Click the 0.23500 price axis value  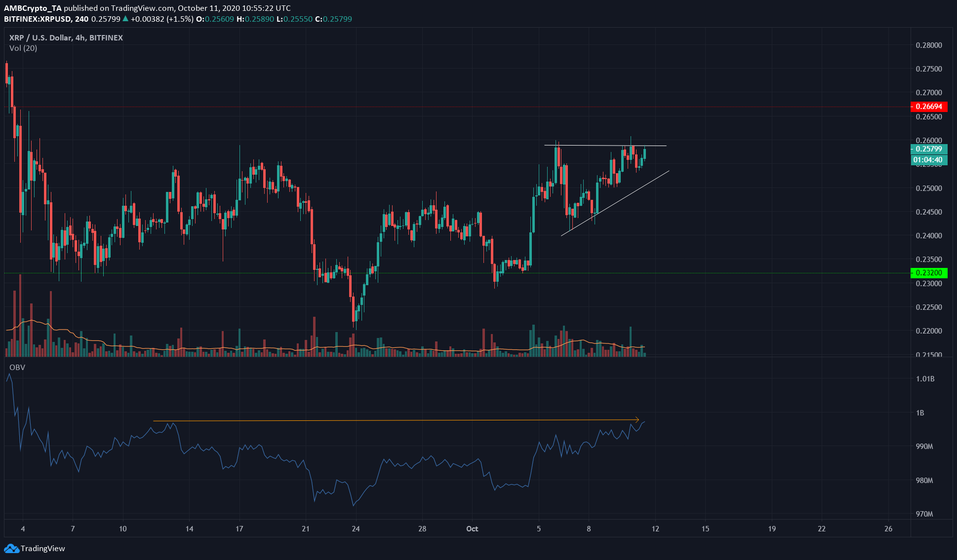tap(929, 259)
